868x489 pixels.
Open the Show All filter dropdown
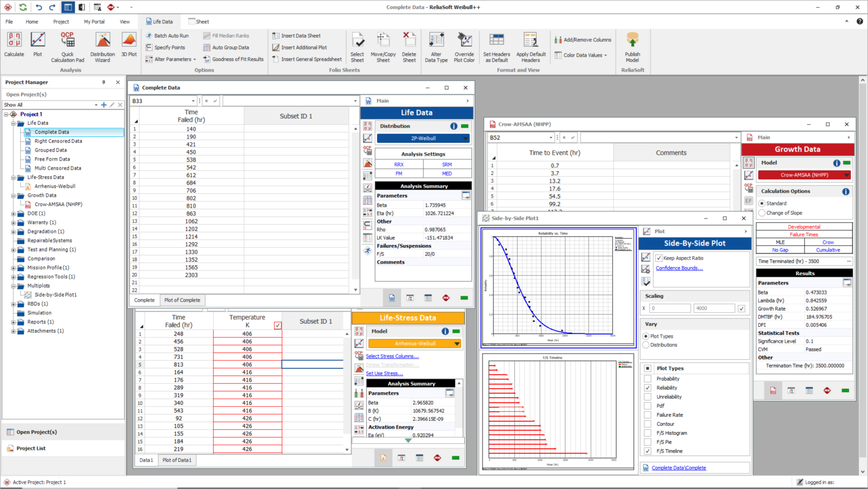[x=96, y=105]
